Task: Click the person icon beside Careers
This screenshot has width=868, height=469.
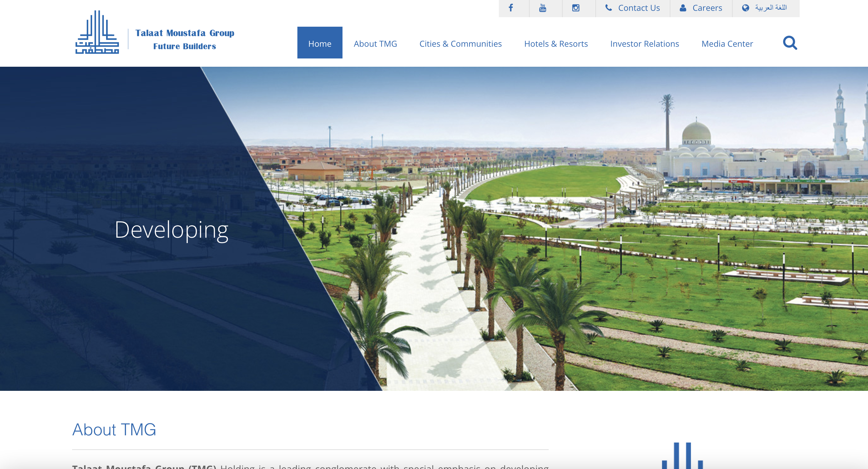Action: point(683,8)
